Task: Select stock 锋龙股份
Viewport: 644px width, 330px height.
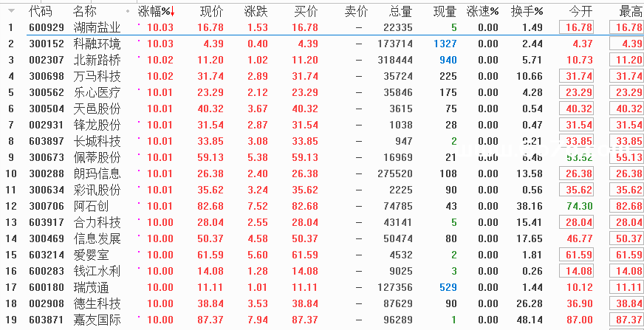Action: point(97,125)
